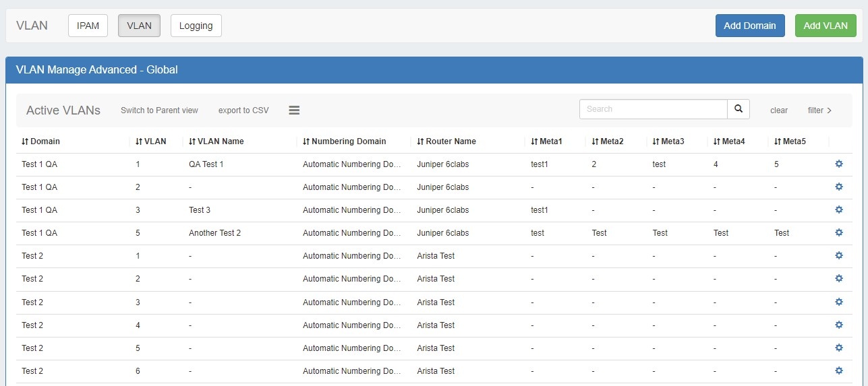868x386 pixels.
Task: Click the gear icon for Another Test 2
Action: point(839,232)
